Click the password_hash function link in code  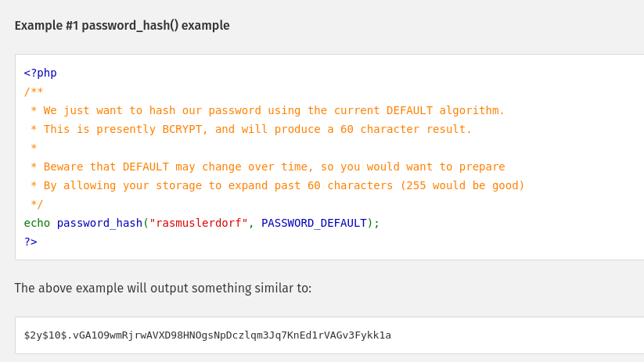pos(99,223)
